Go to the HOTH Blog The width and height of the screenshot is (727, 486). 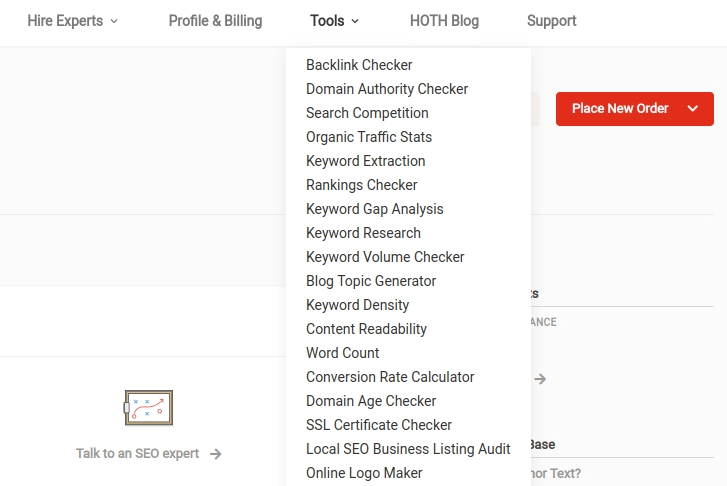444,21
